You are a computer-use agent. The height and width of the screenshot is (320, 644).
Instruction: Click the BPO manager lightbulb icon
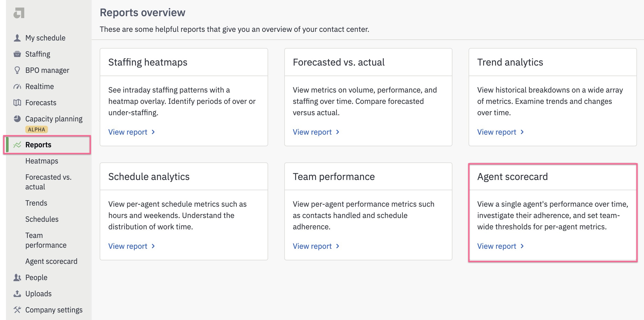[17, 70]
